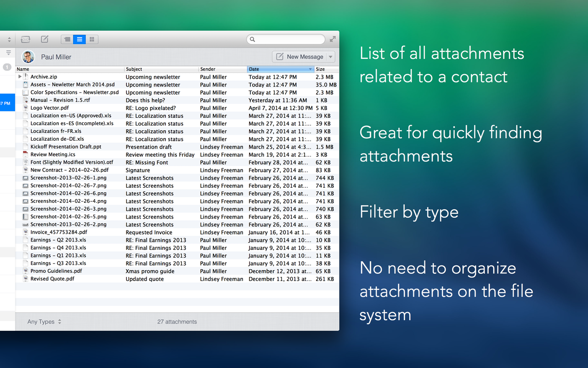The width and height of the screenshot is (588, 368).
Task: Open the New Message dropdown arrow
Action: pos(331,57)
